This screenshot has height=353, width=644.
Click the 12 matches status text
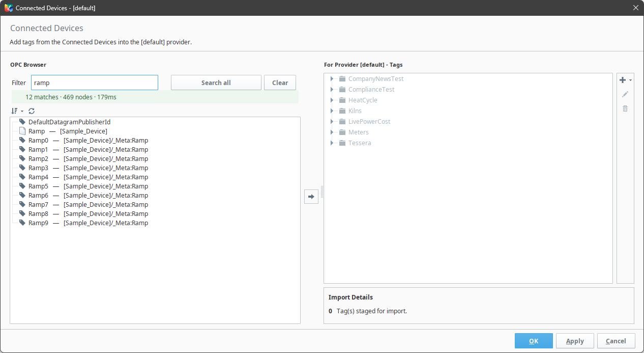pos(71,97)
